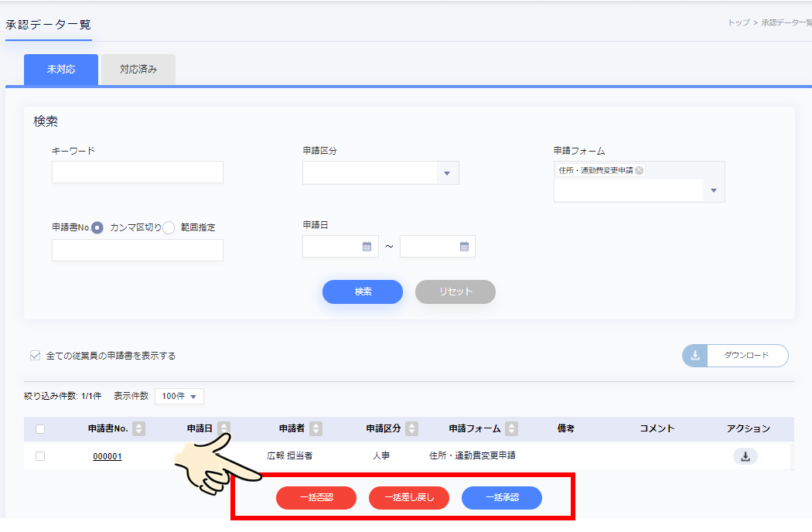This screenshot has height=532, width=812.
Task: Open the calendar for the 申請日 end date
Action: 464,247
